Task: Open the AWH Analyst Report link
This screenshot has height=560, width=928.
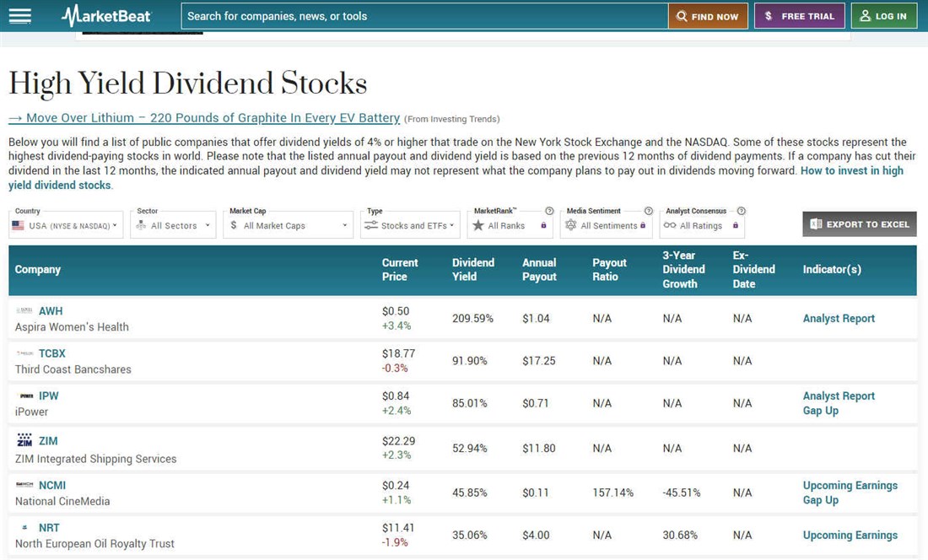Action: pyautogui.click(x=839, y=318)
